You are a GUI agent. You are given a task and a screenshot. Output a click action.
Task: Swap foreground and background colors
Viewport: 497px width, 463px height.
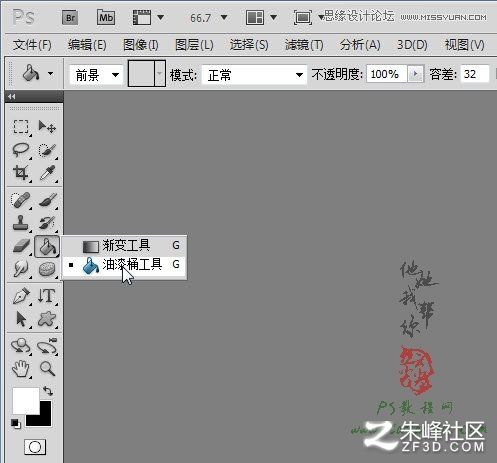[x=48, y=390]
